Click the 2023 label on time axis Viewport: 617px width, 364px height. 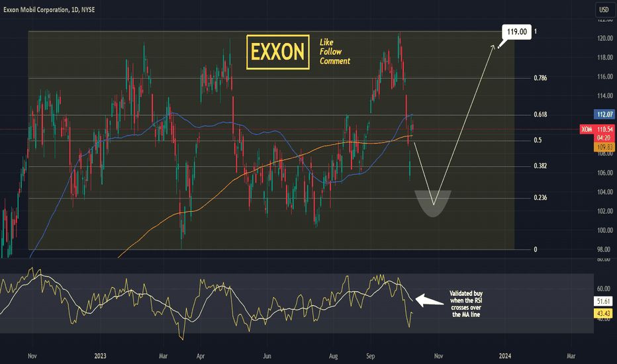point(101,356)
